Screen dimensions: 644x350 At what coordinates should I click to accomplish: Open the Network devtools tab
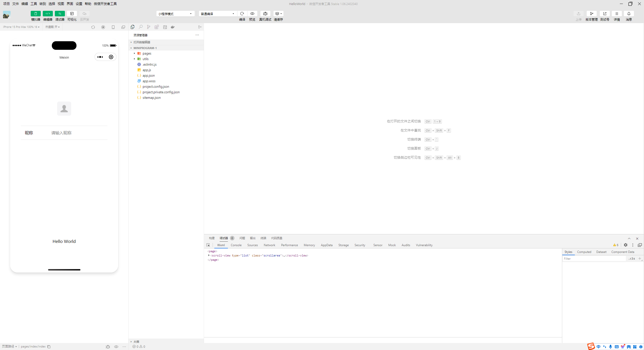click(269, 245)
